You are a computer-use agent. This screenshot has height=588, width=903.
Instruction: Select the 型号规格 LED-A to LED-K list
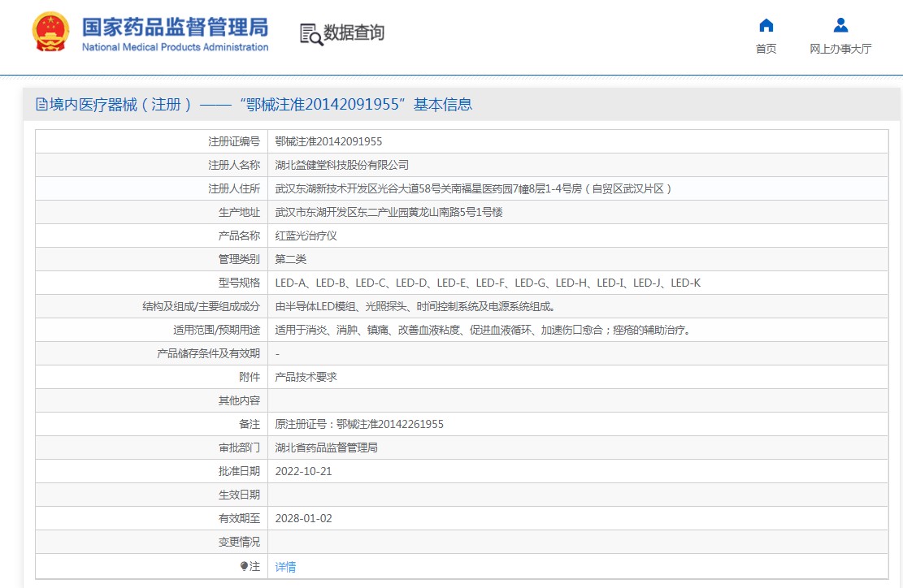click(488, 283)
